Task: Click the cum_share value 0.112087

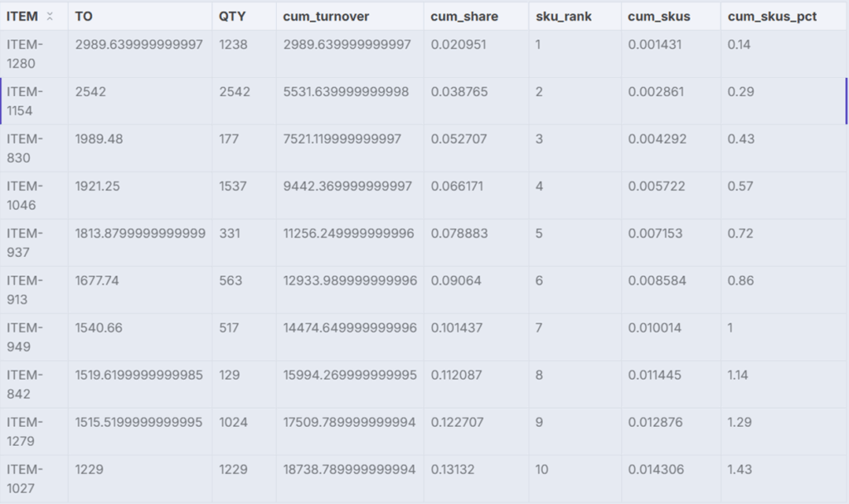Action: pyautogui.click(x=454, y=376)
